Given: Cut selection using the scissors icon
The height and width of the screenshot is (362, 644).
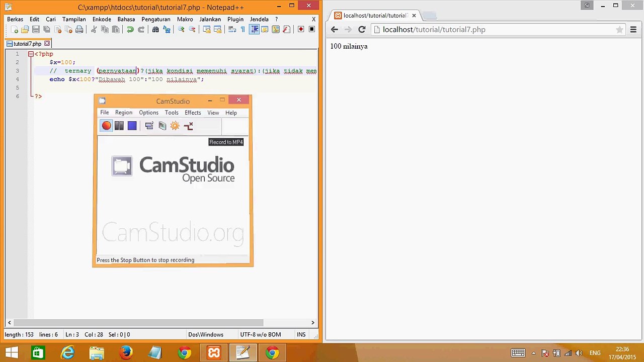Looking at the screenshot, I should (x=94, y=30).
